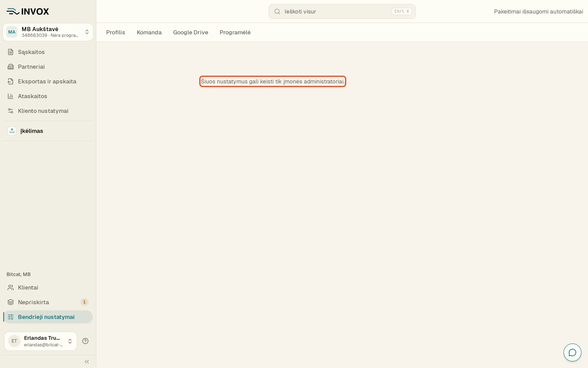
Task: Click the Bendrieji nustatymai settings icon
Action: [10, 317]
